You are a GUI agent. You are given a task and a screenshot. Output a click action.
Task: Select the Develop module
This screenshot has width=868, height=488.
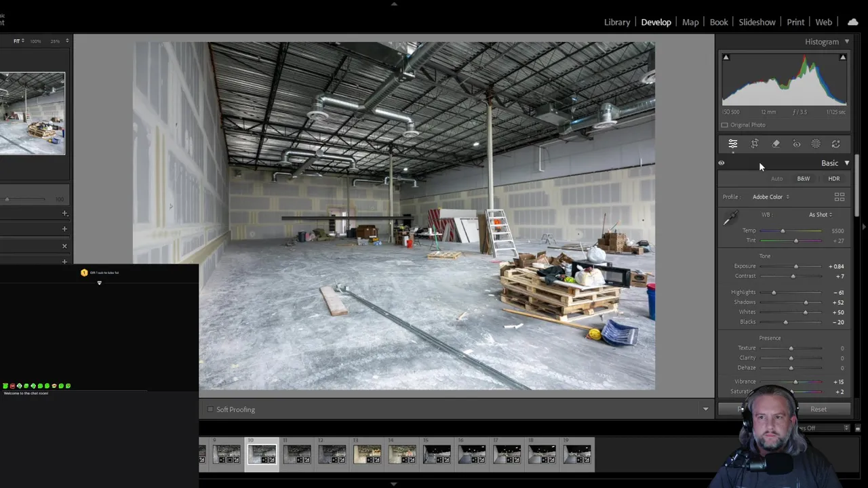656,22
